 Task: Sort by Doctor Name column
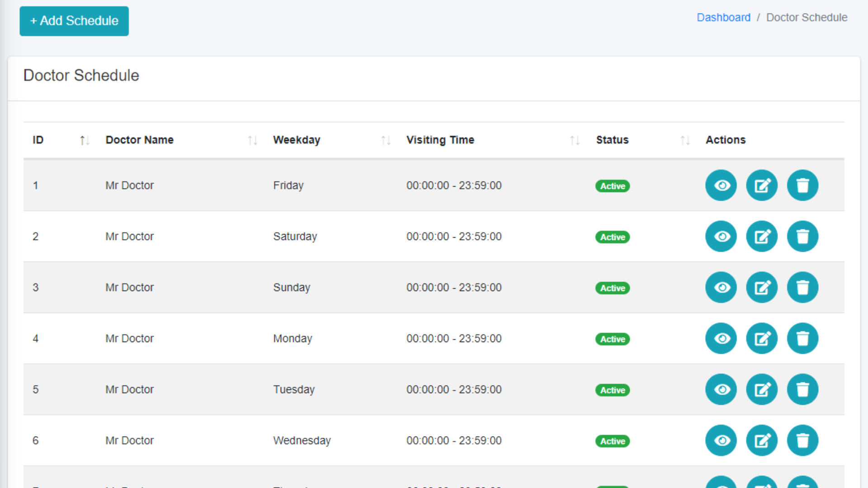click(x=252, y=141)
